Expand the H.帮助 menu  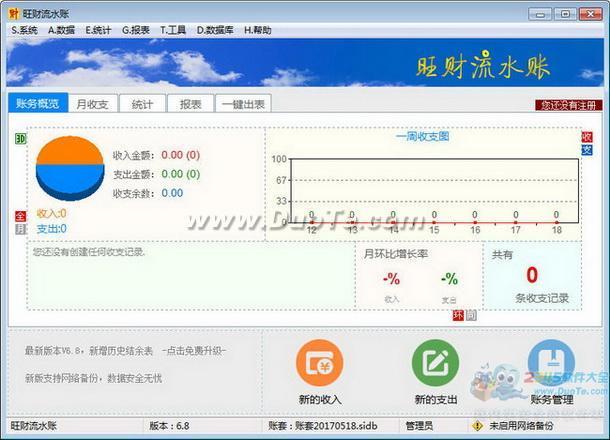(258, 30)
